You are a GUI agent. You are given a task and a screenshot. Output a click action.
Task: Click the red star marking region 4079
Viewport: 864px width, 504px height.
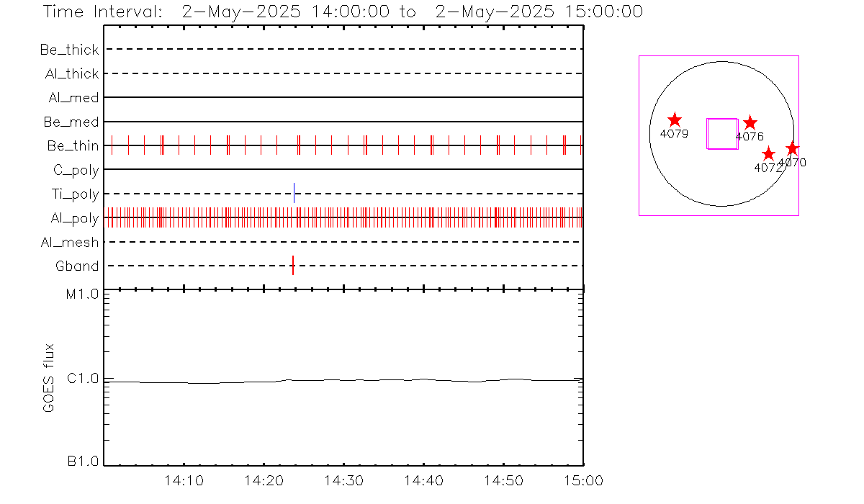coord(675,120)
